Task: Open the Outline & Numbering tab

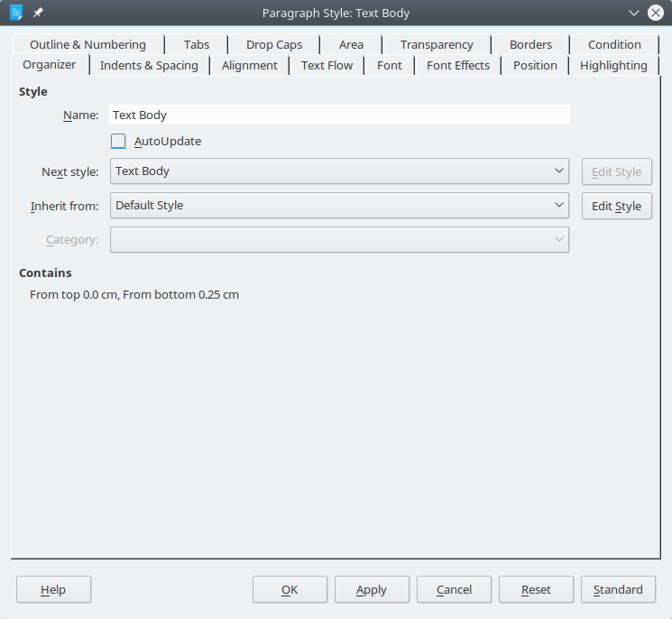Action: (87, 45)
